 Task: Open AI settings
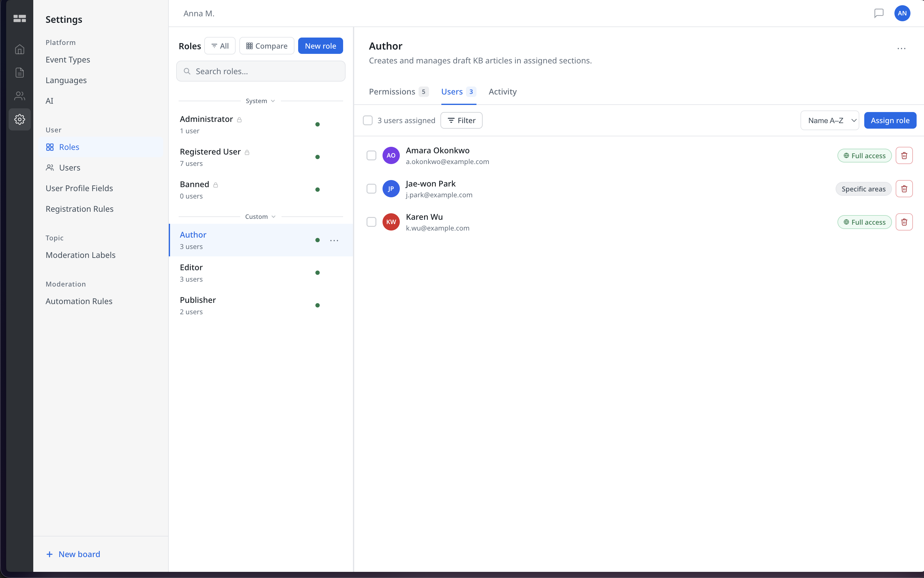[x=49, y=101]
